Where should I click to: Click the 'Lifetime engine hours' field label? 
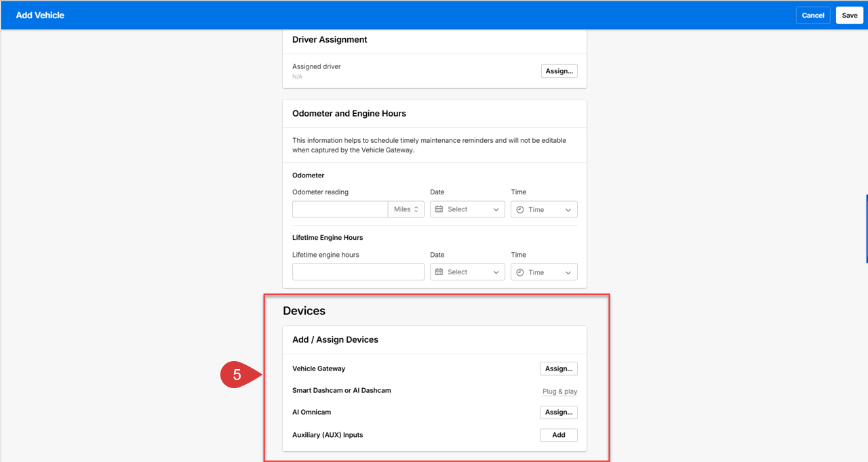pos(325,255)
